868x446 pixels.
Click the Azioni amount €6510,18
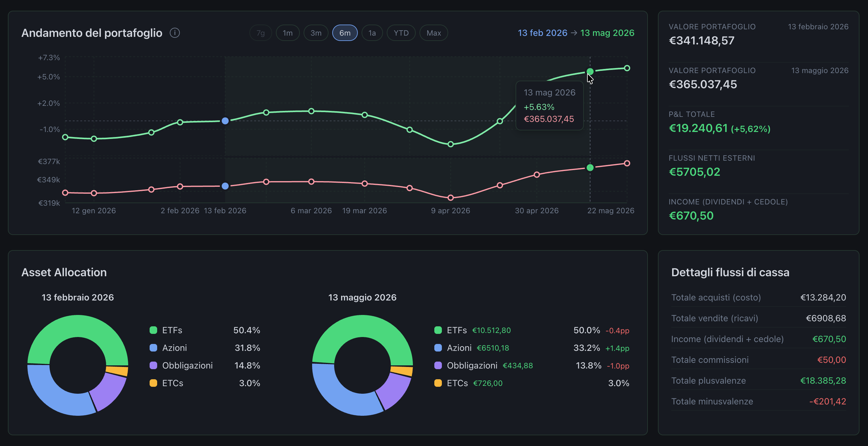[493, 348]
